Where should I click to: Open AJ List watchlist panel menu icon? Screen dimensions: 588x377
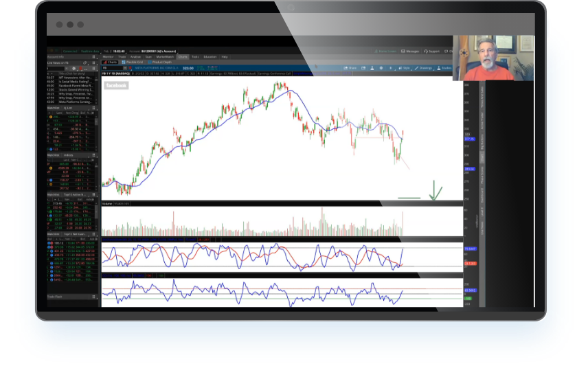coord(93,108)
